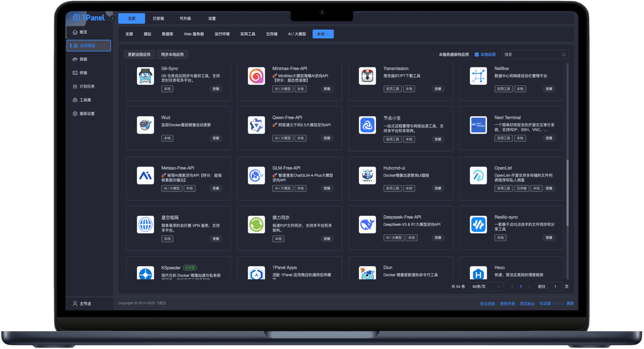Click the search magnifier icon
Screen dimensions: 644x349
[564, 54]
